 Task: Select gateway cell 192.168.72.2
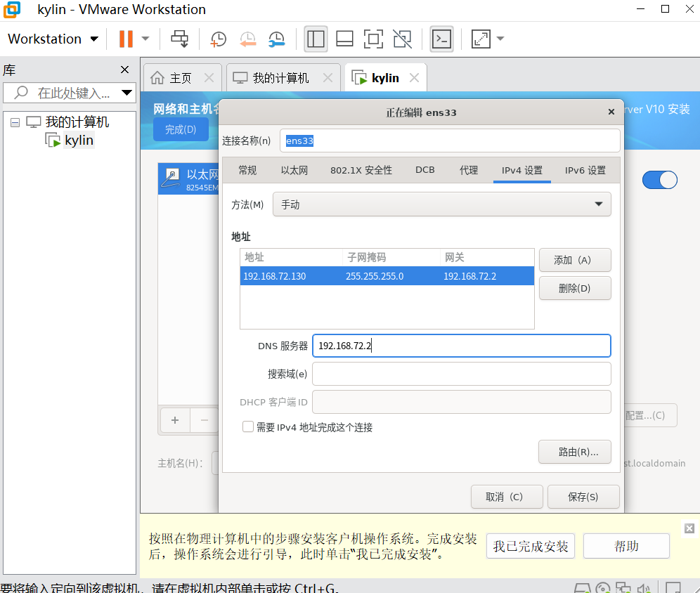(469, 276)
